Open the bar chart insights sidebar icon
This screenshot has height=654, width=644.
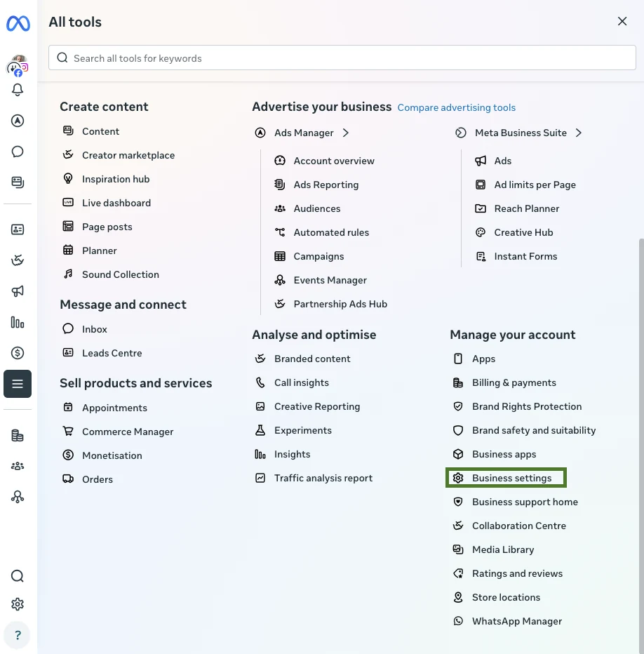pos(18,322)
